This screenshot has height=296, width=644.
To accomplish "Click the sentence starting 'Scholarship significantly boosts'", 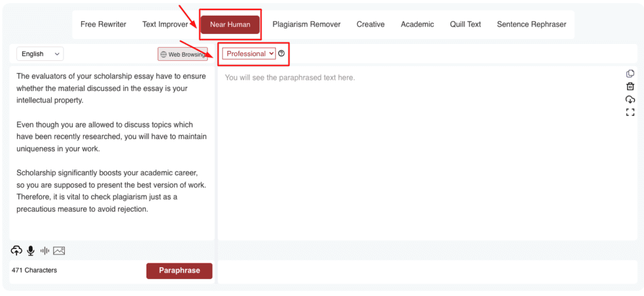I will click(111, 178).
